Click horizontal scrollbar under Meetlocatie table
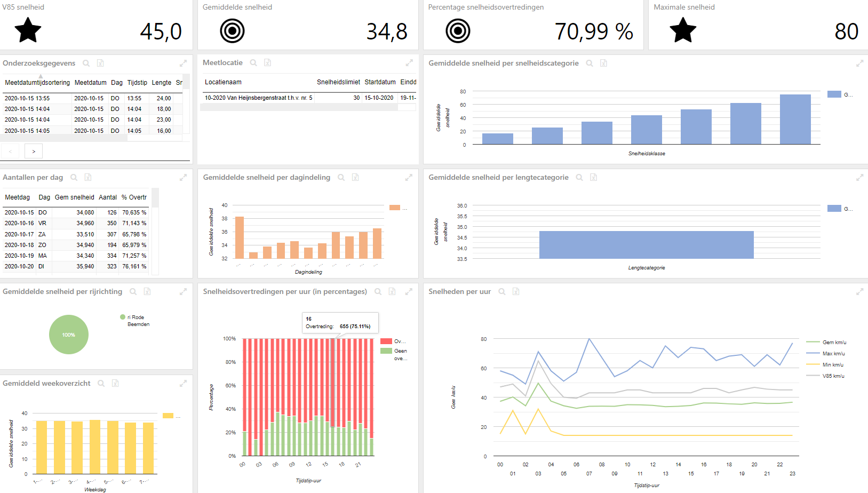Screen dimensions: 868x493 point(299,107)
